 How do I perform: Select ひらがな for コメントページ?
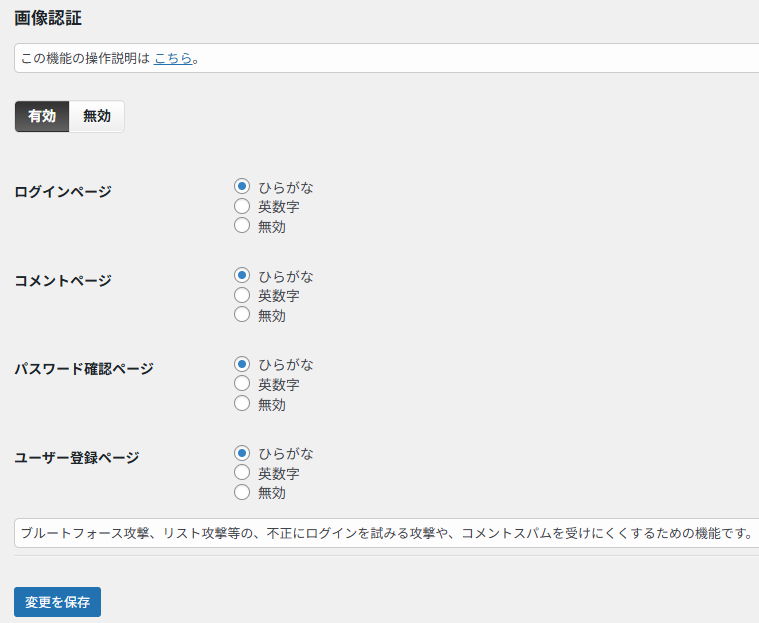coord(241,275)
